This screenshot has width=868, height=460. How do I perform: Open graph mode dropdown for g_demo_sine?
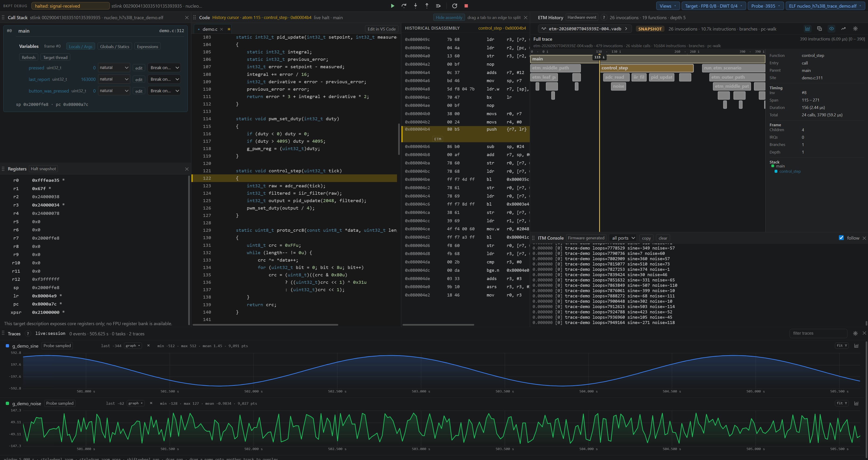[x=133, y=346]
